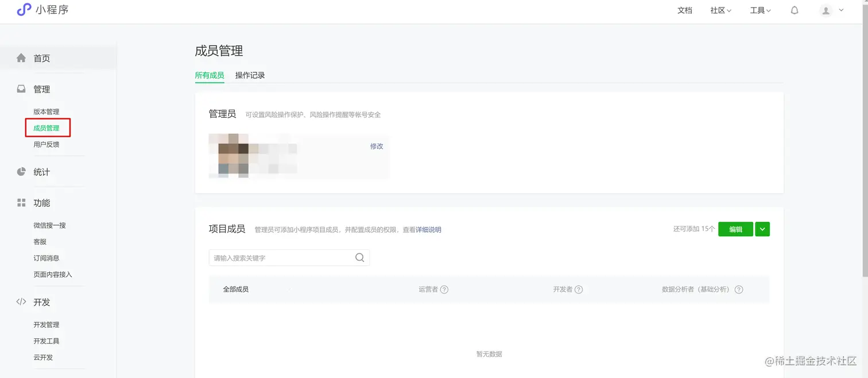The image size is (868, 378).
Task: Click the 功能 sidebar section
Action: 42,203
